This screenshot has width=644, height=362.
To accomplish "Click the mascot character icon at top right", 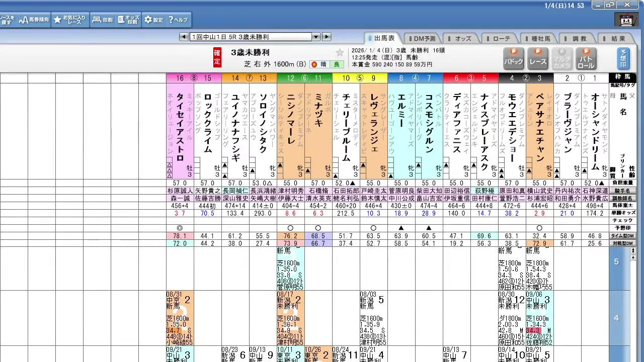I will [x=626, y=21].
